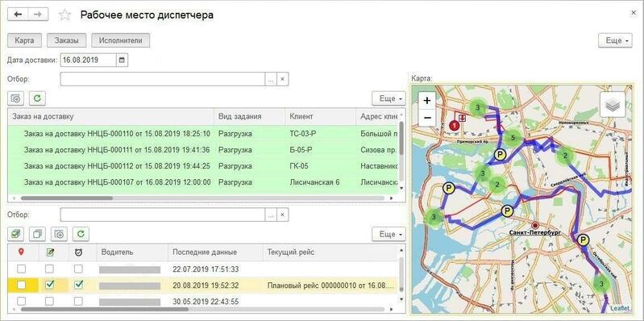The height and width of the screenshot is (321, 644).
Task: Check the map pin checkbox in first driver row
Action: click(21, 269)
